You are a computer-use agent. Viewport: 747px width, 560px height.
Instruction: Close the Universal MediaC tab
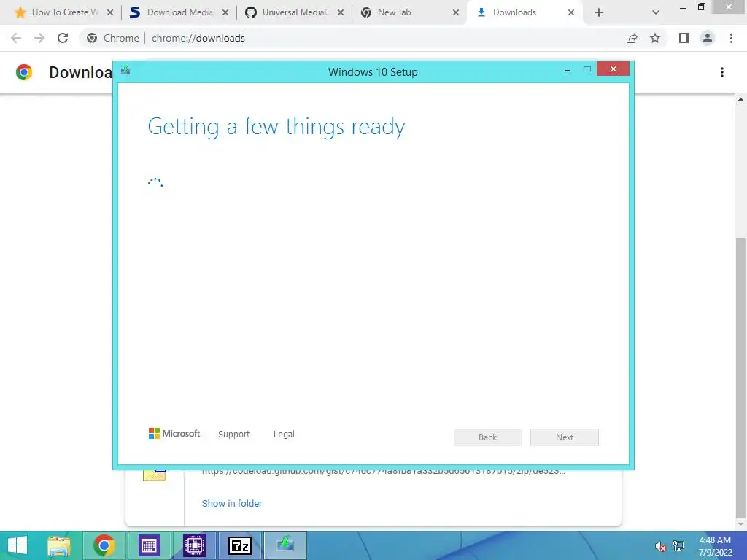341,13
